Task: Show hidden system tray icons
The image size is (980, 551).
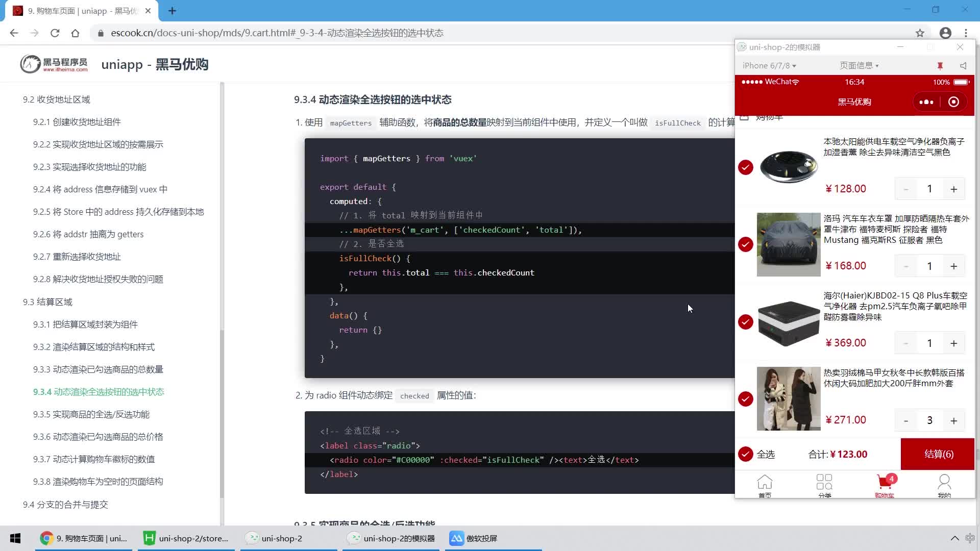Action: [x=954, y=538]
